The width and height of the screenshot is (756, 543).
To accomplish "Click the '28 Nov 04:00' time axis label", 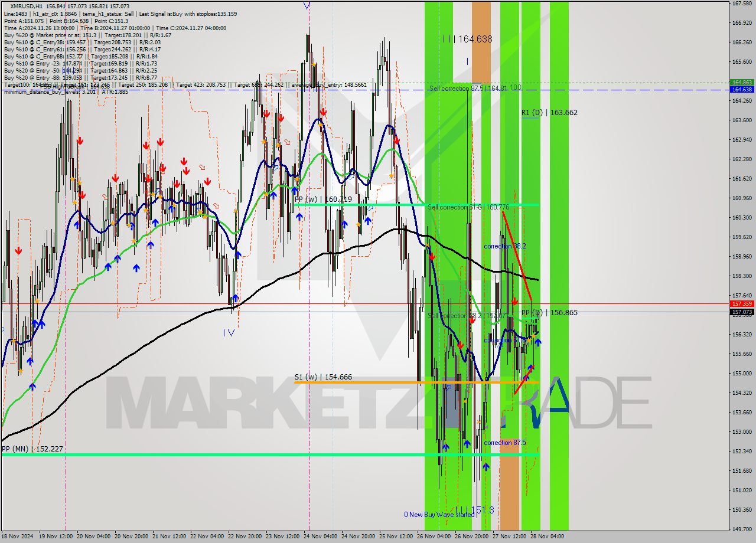I will (547, 537).
